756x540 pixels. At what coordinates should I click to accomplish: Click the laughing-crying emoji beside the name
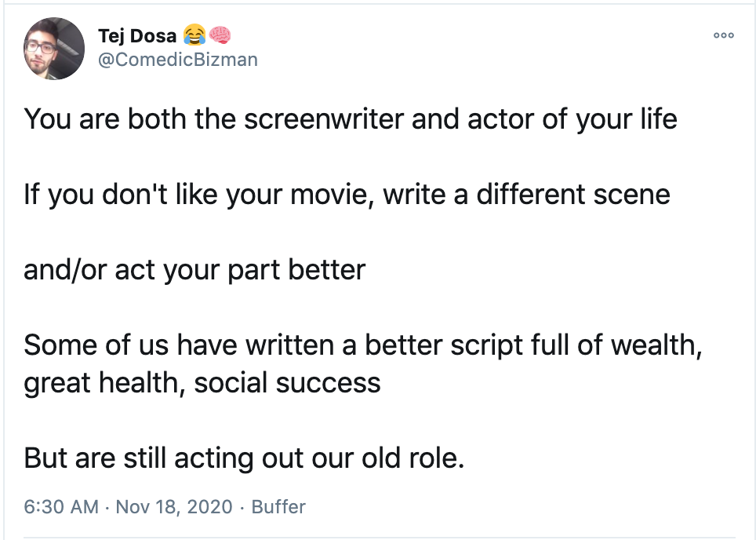(194, 36)
